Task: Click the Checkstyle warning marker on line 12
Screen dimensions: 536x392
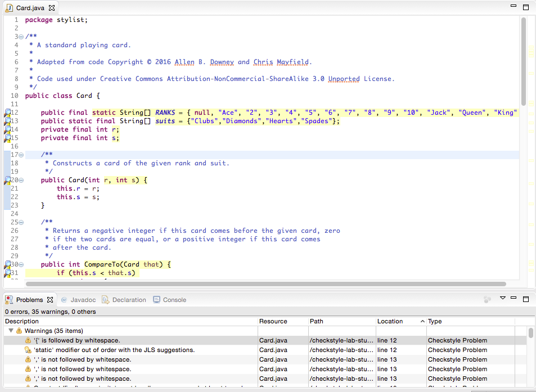Action: pyautogui.click(x=7, y=113)
